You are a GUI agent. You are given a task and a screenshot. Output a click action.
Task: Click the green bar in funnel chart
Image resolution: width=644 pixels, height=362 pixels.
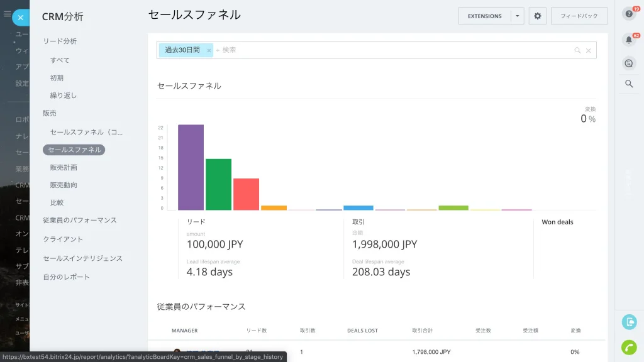[x=218, y=184]
